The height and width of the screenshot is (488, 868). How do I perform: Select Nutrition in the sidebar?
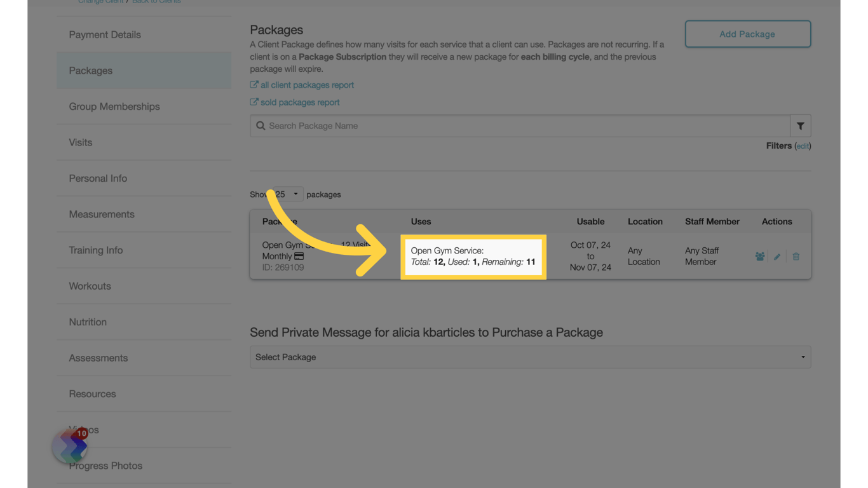(x=88, y=322)
